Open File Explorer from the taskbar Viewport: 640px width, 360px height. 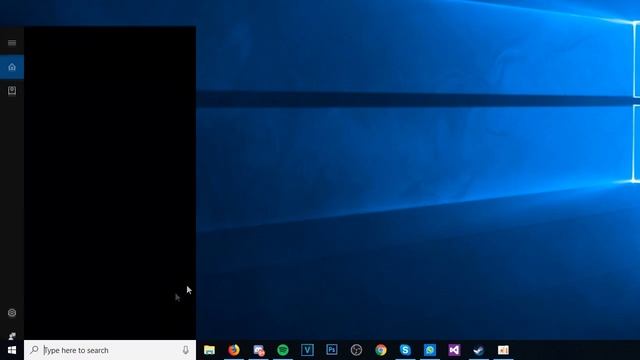tap(209, 350)
